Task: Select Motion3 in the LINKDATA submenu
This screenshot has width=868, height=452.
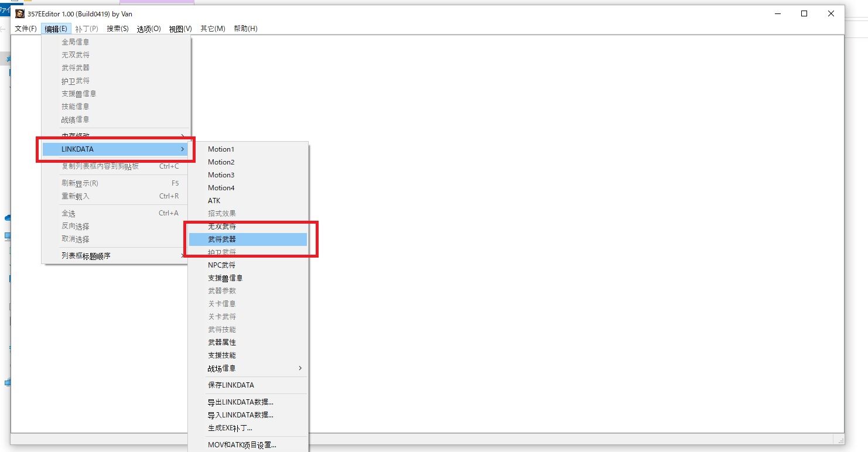Action: (249, 175)
